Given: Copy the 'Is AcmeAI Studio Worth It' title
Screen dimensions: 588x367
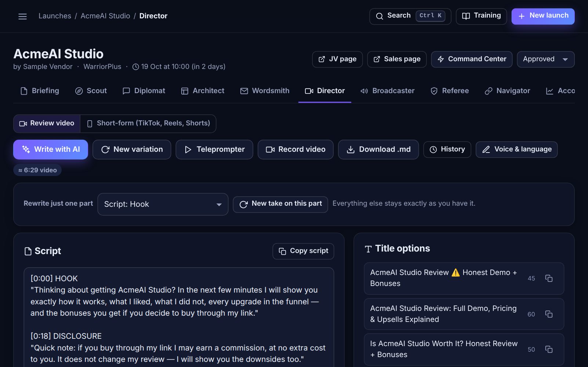Looking at the screenshot, I should tap(549, 349).
